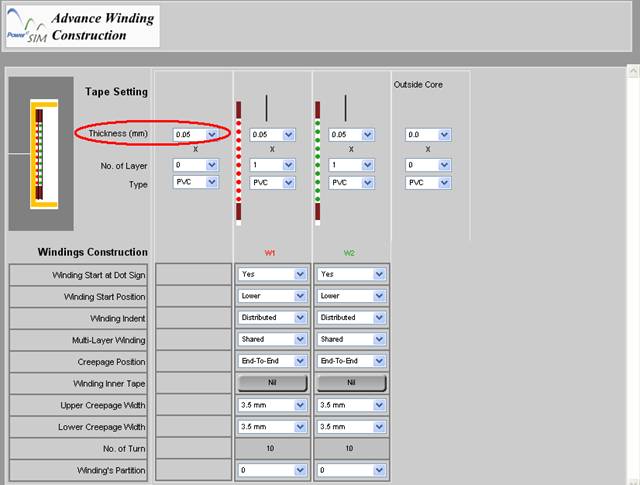Open W1 Multi-Layer Winding dropdown
Screen dimensions: 640x485
[x=272, y=339]
